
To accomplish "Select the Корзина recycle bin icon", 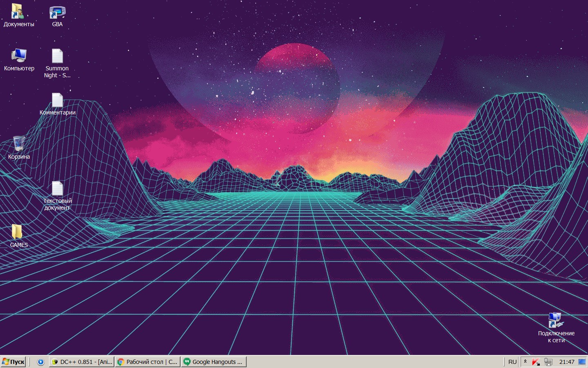I will pyautogui.click(x=19, y=148).
